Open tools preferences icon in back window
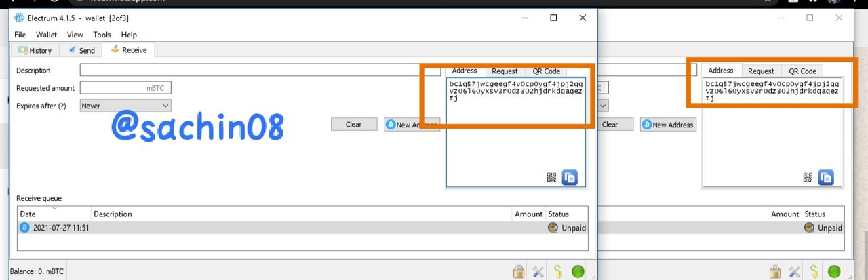This screenshot has width=868, height=280. point(795,272)
